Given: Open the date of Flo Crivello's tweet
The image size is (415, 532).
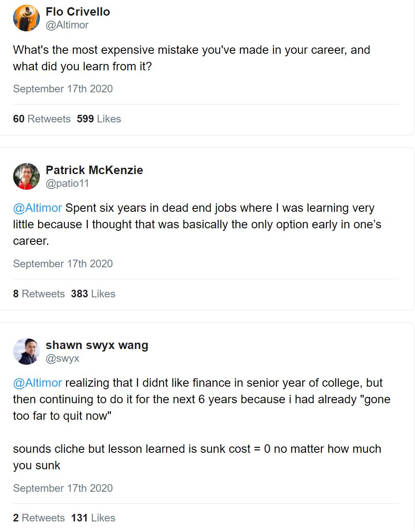Looking at the screenshot, I should click(x=63, y=89).
